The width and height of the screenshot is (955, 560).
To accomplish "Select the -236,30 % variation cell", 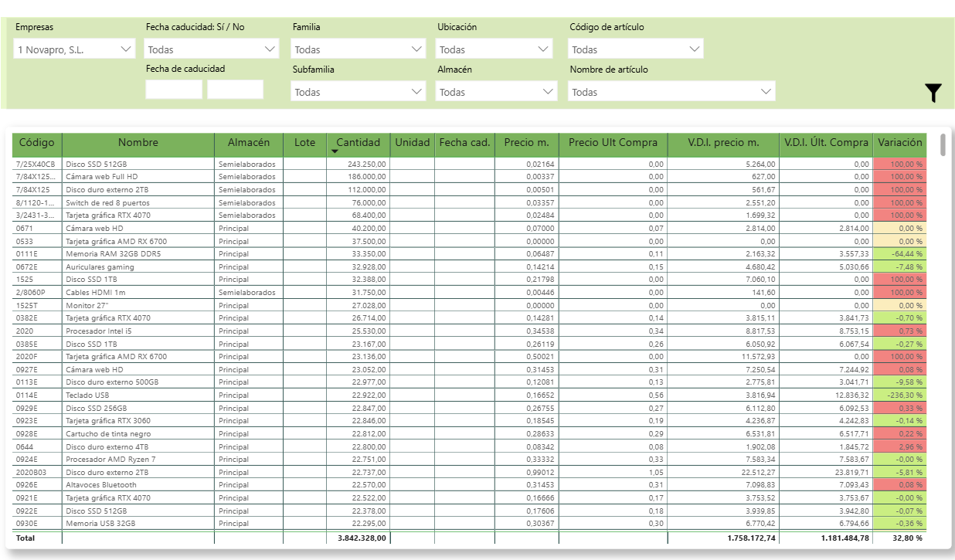I will (899, 395).
